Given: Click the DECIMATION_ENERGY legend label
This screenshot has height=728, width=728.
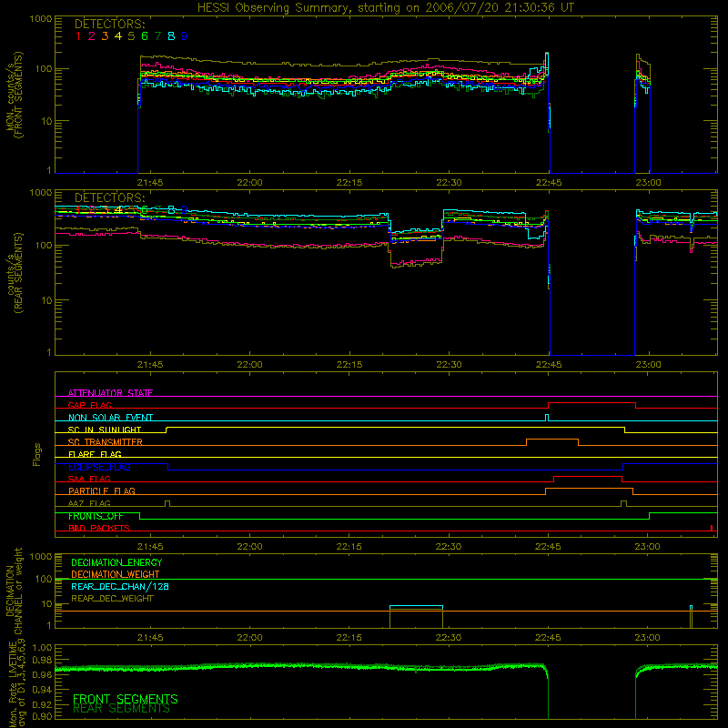Looking at the screenshot, I should coord(116,562).
